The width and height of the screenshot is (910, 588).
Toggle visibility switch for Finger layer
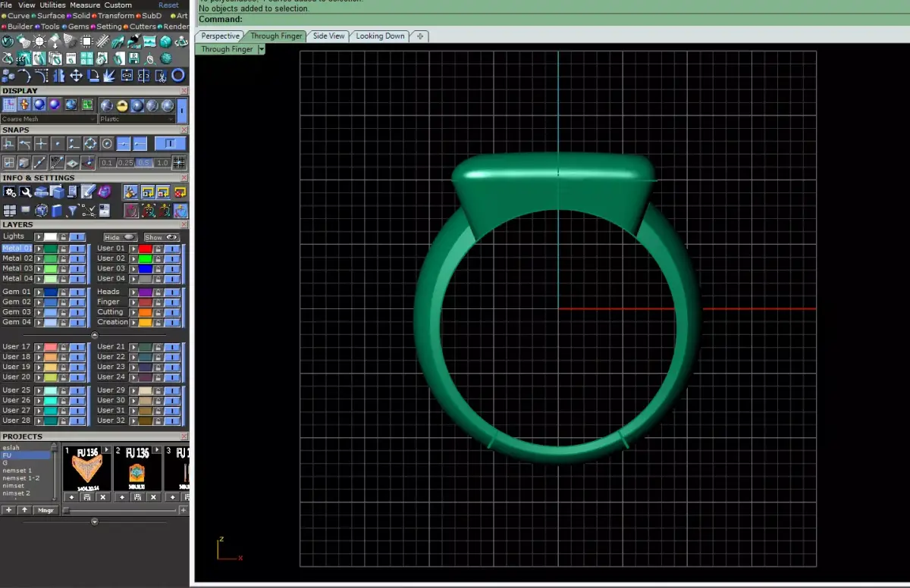172,302
